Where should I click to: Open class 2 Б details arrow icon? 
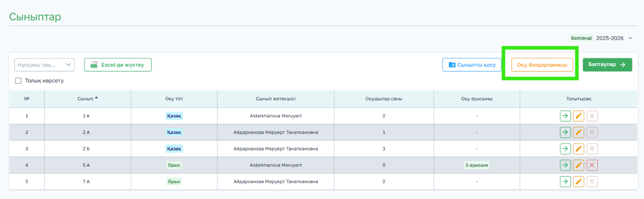click(x=565, y=149)
